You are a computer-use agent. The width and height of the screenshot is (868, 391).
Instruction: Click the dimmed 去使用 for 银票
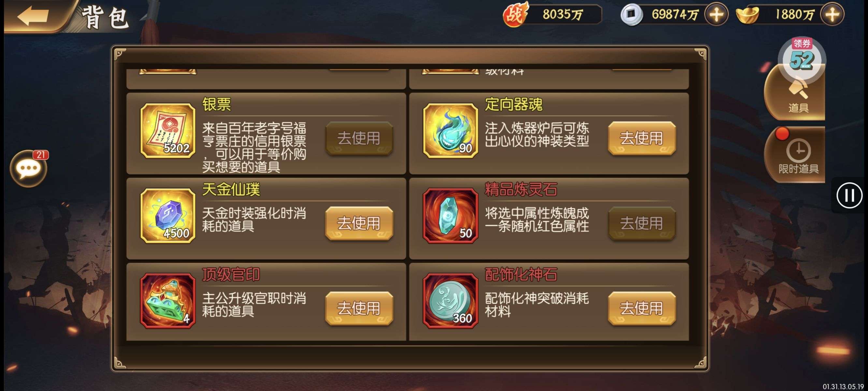(359, 138)
